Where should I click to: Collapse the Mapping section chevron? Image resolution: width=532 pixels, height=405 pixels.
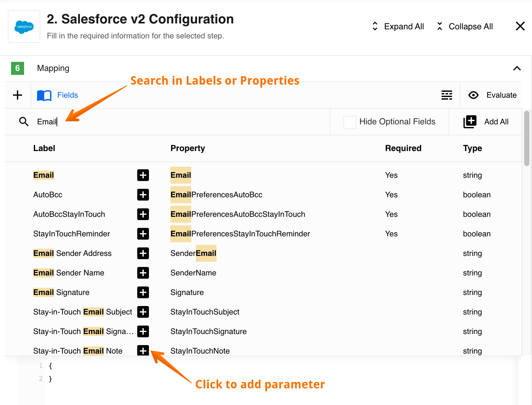point(517,68)
